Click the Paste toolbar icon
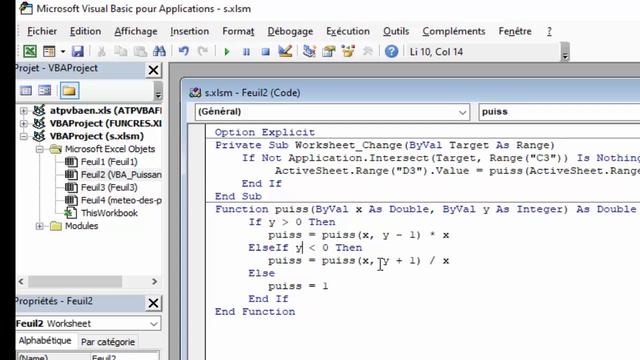 (x=140, y=51)
